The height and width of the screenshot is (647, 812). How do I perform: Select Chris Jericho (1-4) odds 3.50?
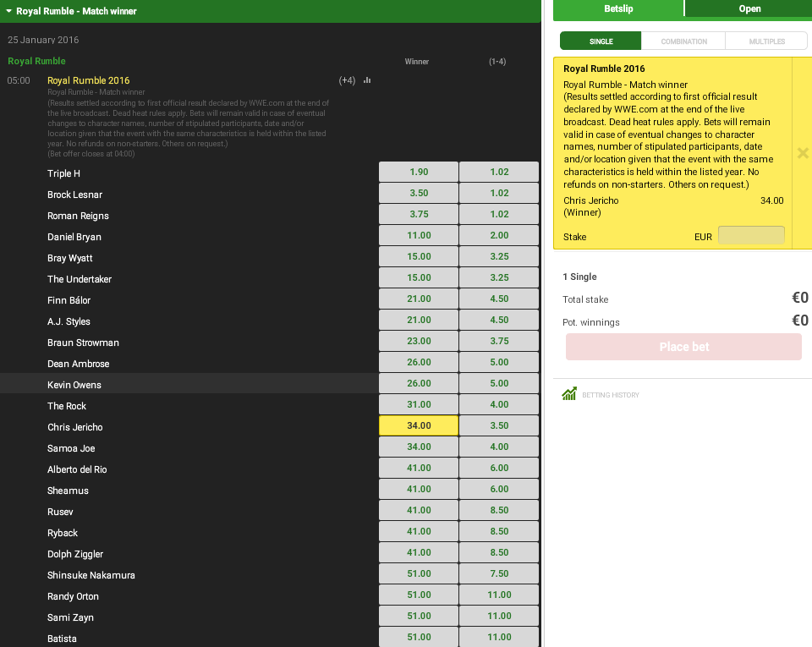tap(499, 426)
